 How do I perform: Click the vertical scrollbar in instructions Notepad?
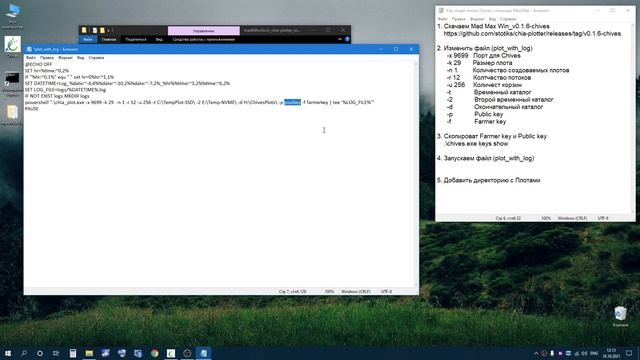click(x=633, y=118)
